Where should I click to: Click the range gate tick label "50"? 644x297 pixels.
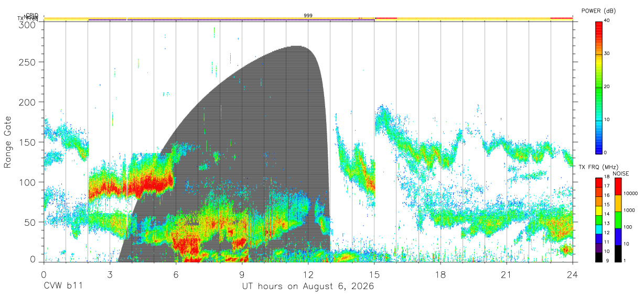[x=30, y=222]
